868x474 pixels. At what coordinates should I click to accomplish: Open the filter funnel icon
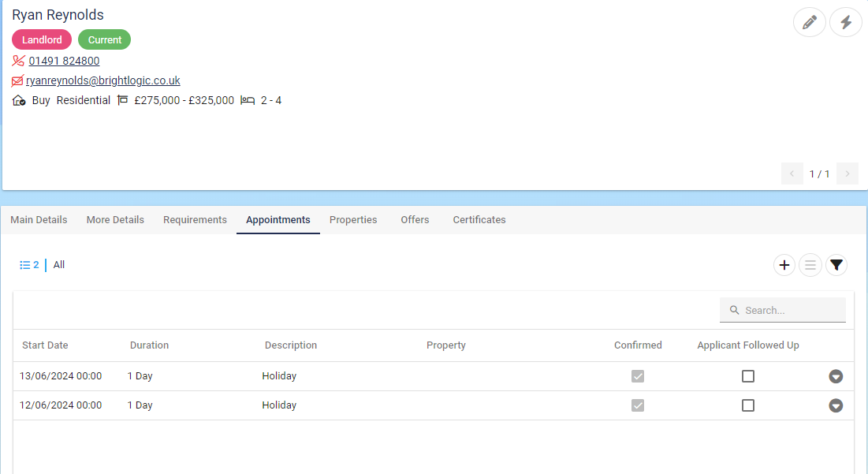pyautogui.click(x=836, y=265)
